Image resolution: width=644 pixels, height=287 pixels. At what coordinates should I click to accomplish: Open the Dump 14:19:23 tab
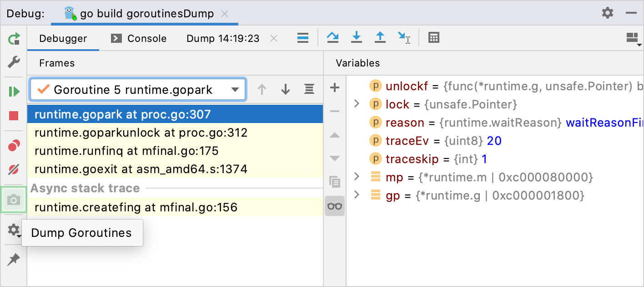223,39
